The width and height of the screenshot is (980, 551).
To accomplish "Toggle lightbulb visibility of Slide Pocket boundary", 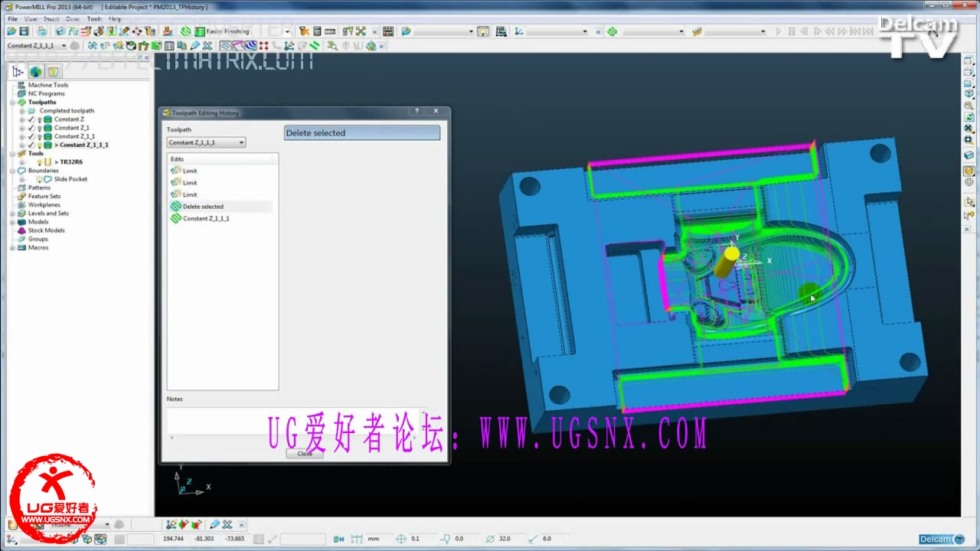I will click(39, 179).
